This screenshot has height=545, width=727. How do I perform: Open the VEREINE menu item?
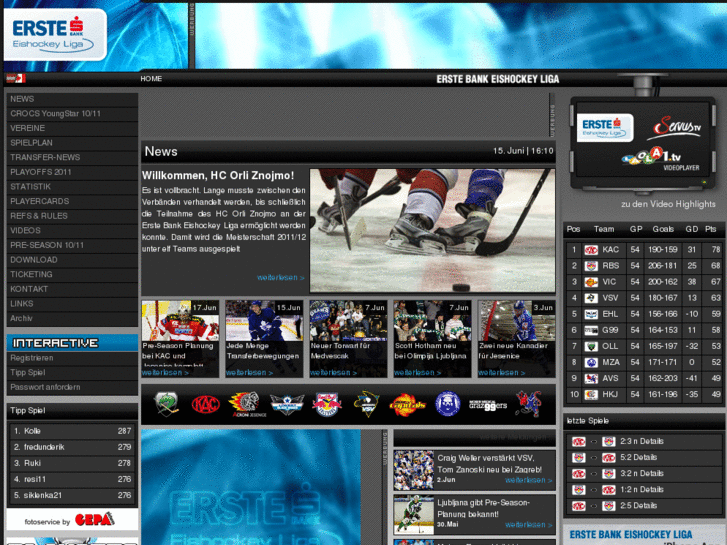click(72, 128)
